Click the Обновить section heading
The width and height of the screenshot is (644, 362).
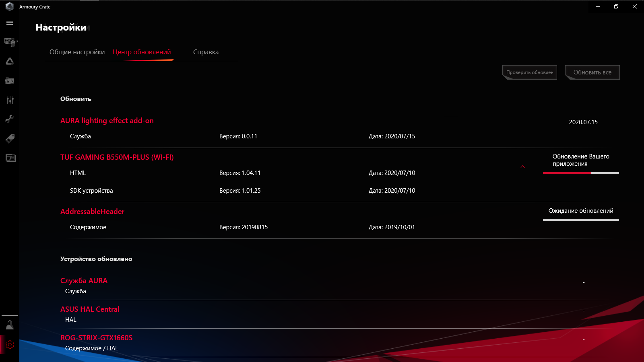[76, 99]
